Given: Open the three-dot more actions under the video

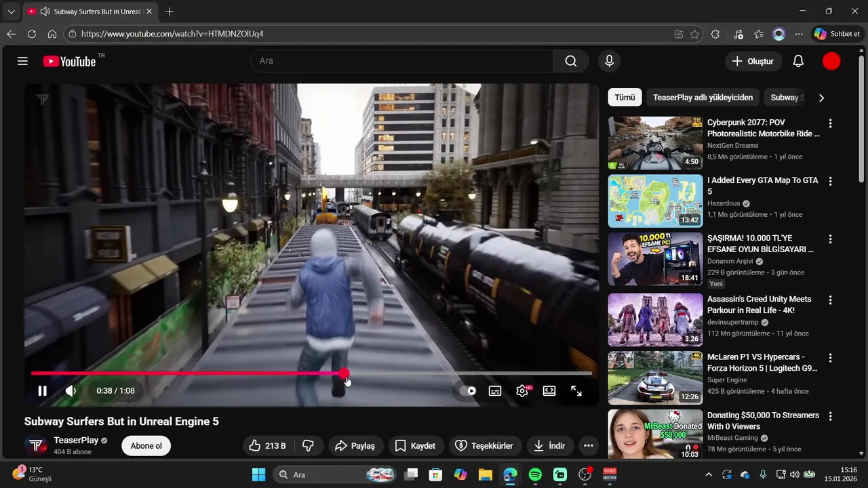Looking at the screenshot, I should 589,445.
